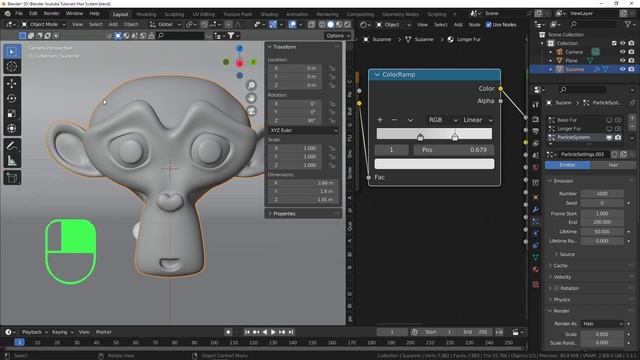Click Play animation in timeline
640x360 pixels.
[x=273, y=332]
